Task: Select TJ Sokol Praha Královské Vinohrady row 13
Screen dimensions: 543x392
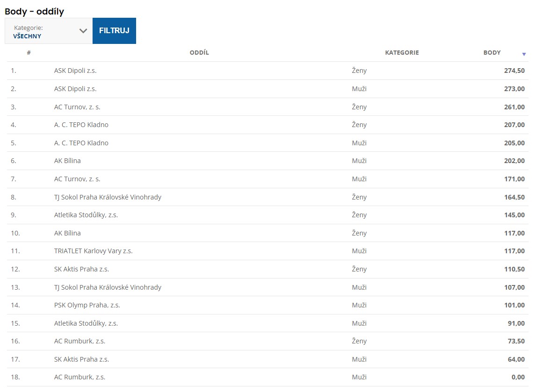Action: coord(108,287)
